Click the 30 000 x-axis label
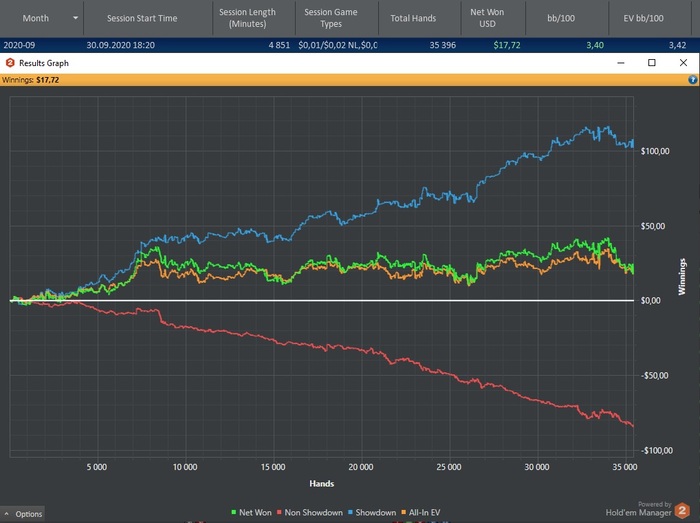Viewport: 700px width, 523px height. click(537, 467)
